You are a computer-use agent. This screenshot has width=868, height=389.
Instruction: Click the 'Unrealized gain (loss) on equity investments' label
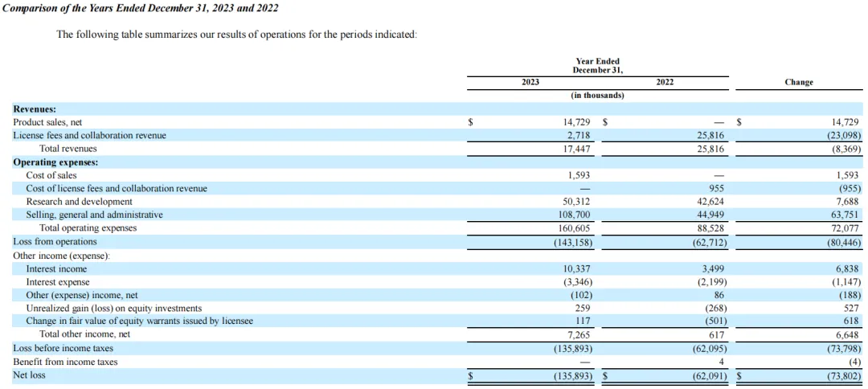(113, 308)
